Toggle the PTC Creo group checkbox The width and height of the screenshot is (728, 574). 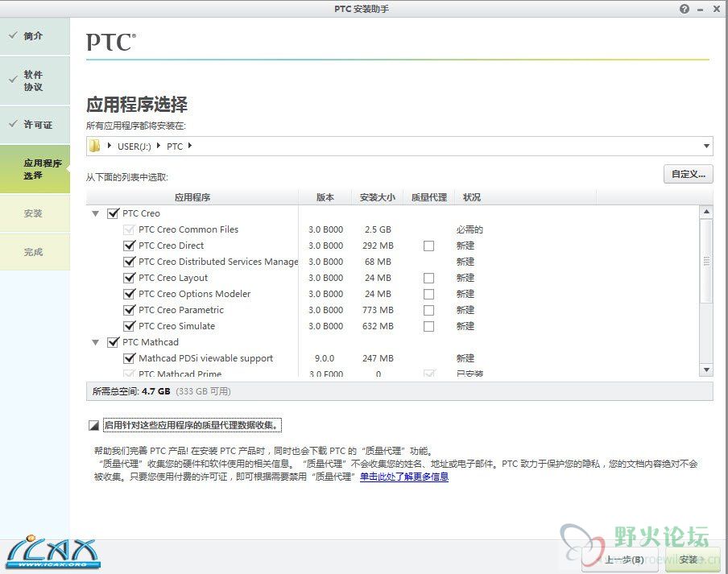coord(113,213)
